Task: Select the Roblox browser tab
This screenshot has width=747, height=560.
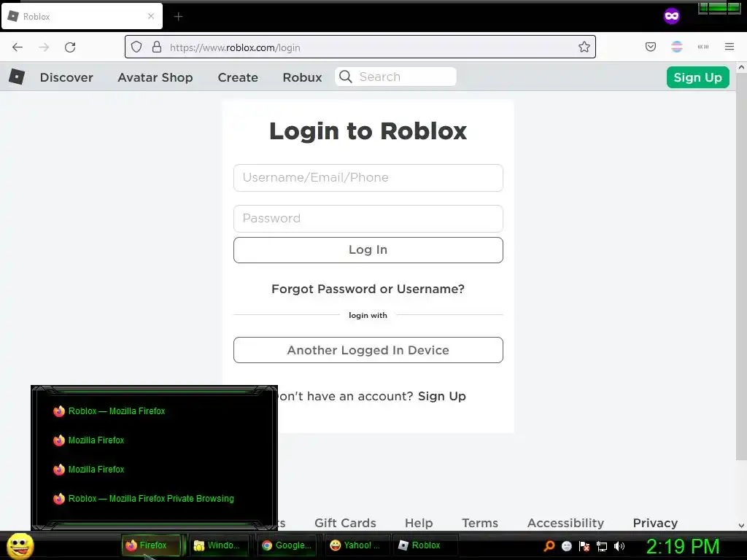Action: (82, 17)
